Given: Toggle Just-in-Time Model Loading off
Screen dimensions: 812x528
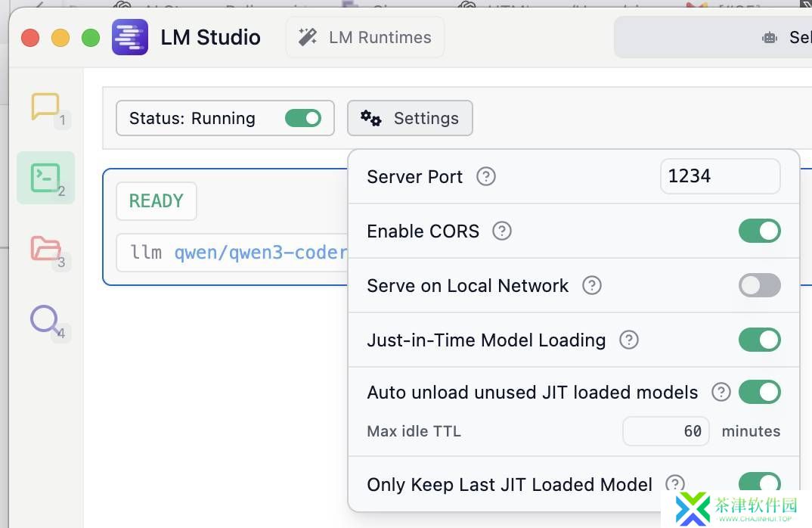Looking at the screenshot, I should pos(760,340).
